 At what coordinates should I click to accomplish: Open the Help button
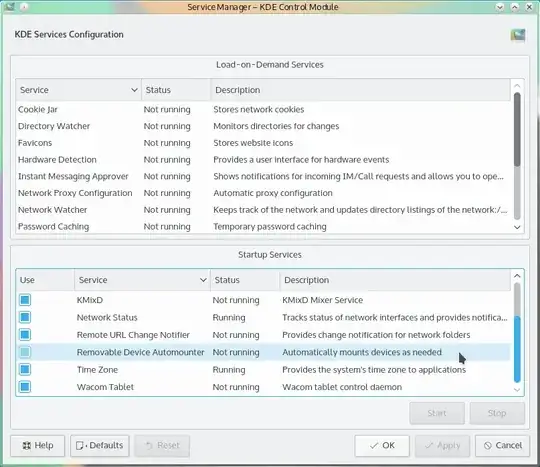tap(38, 446)
